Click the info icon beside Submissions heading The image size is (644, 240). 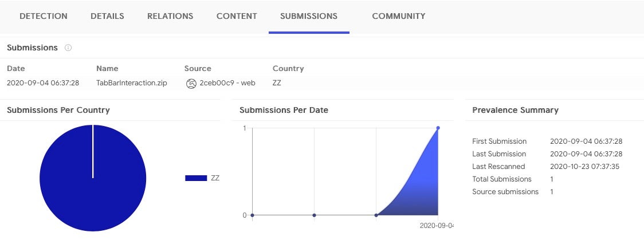pos(68,48)
